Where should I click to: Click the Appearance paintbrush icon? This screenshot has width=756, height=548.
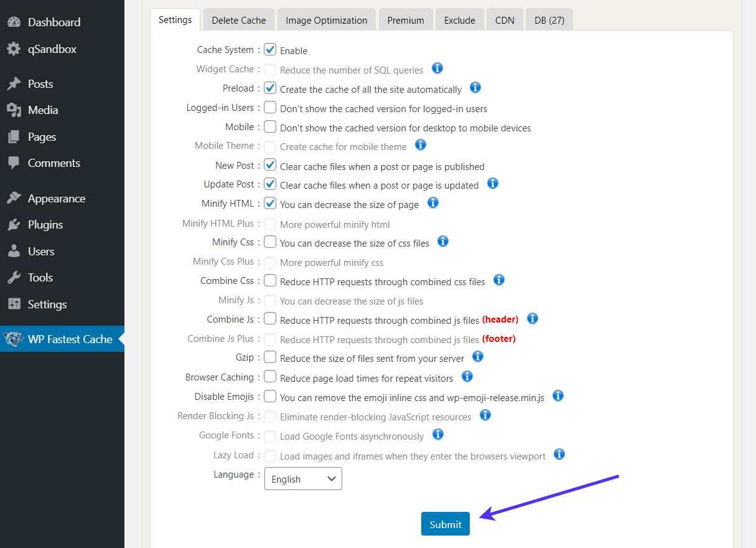click(14, 197)
